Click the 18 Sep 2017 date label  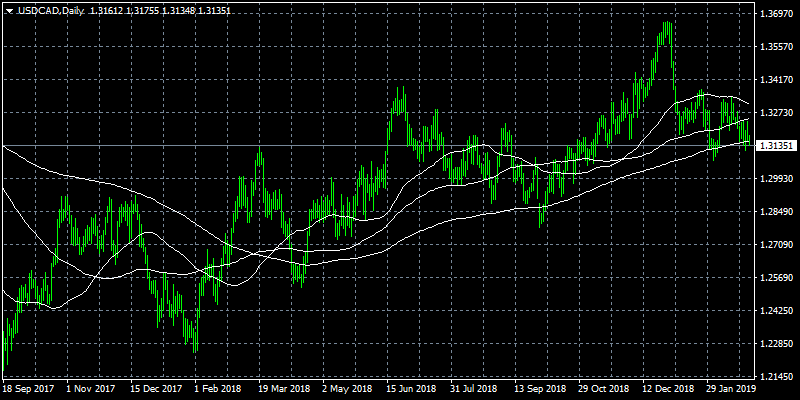click(26, 388)
